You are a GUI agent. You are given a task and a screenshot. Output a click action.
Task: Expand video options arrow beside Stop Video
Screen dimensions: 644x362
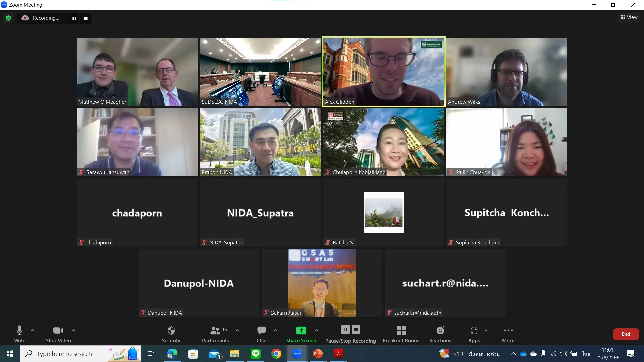pos(74,330)
